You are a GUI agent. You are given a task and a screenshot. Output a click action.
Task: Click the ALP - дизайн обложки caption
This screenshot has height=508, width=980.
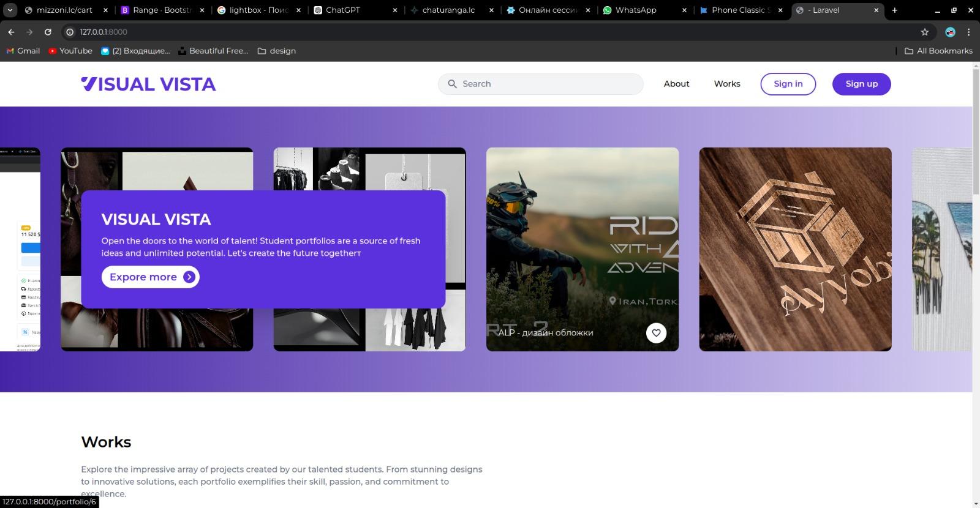pos(546,333)
